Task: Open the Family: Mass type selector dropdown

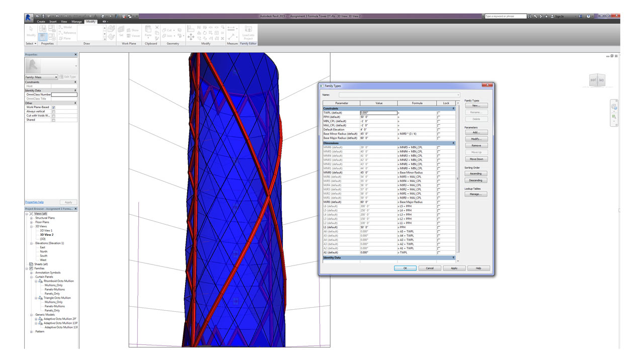Action: pyautogui.click(x=41, y=77)
